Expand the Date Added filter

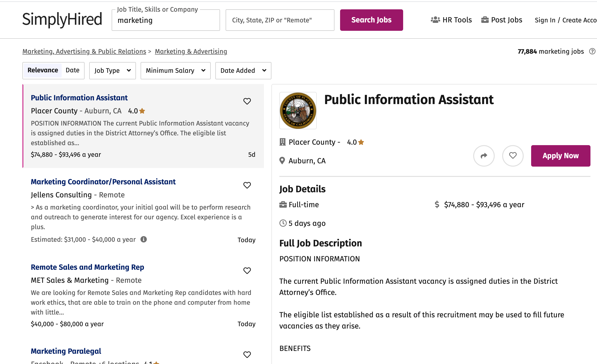pos(243,70)
